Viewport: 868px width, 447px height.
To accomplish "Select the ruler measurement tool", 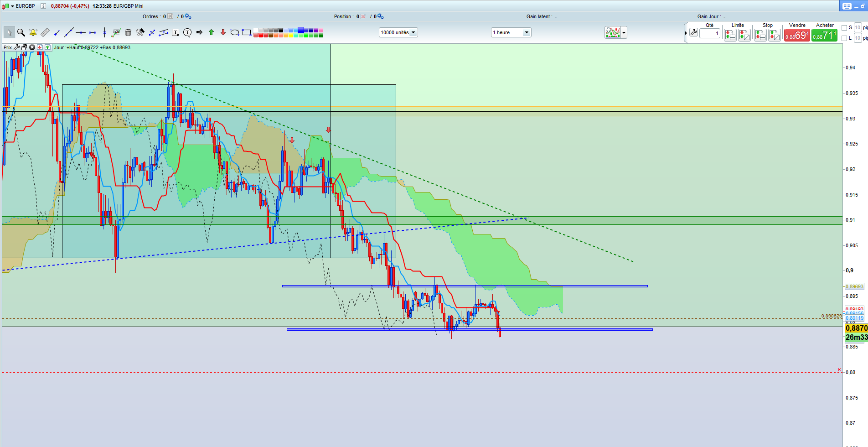I will click(x=45, y=32).
